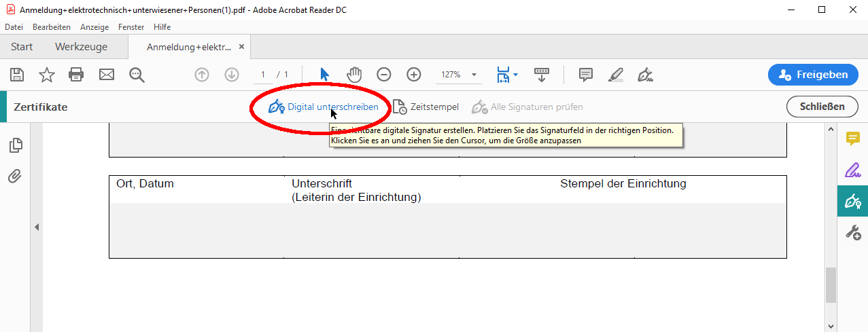Click the page number input field
The width and height of the screenshot is (868, 332).
[x=262, y=75]
